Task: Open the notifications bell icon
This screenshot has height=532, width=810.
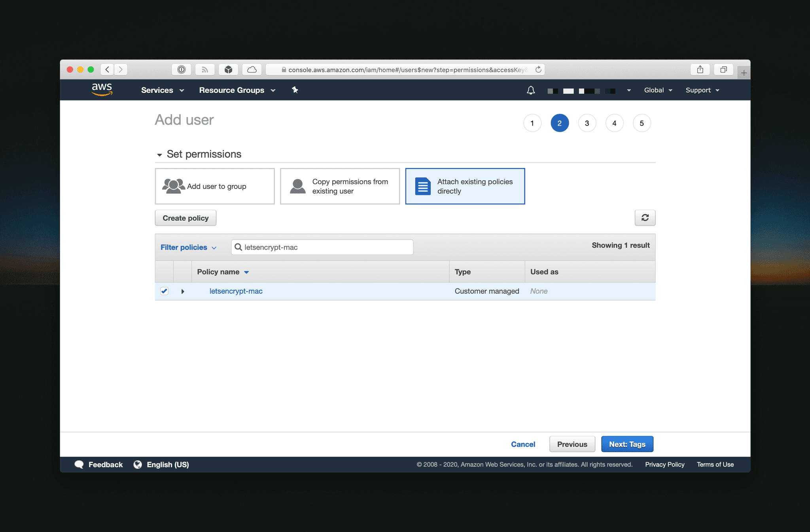Action: pyautogui.click(x=531, y=90)
